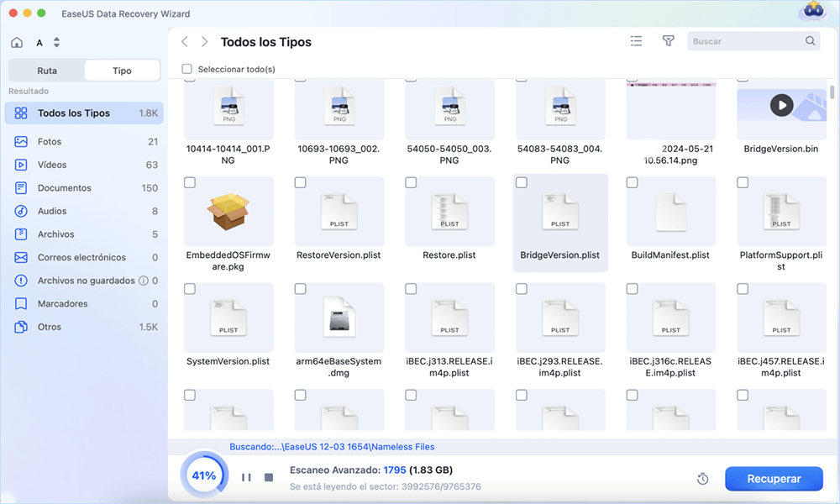Viewport: 840px width, 504px height.
Task: Tick the Seleccionar todo(s) checkbox
Action: [186, 69]
